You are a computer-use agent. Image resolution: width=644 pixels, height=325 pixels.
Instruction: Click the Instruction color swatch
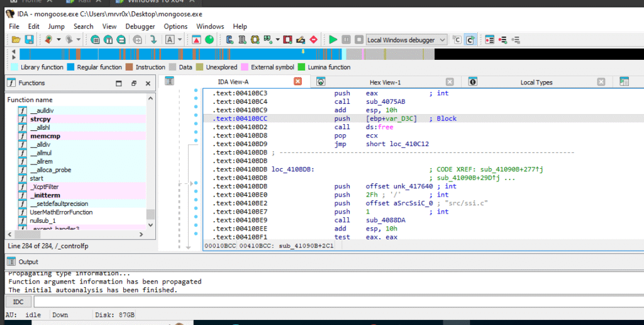130,67
